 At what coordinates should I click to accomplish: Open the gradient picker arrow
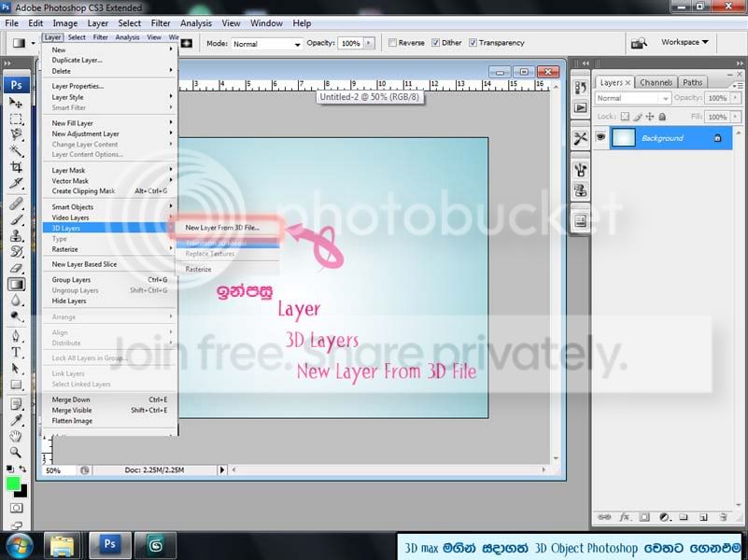[x=33, y=43]
